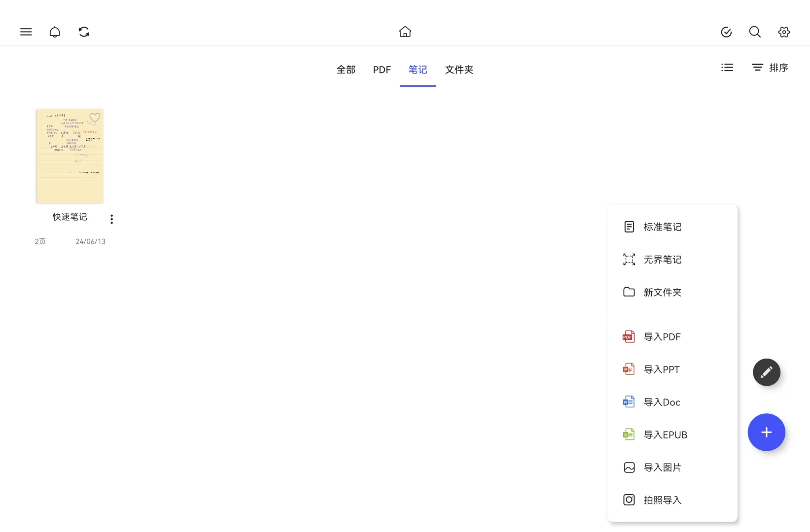Sync notes with the refresh icon
This screenshot has width=810, height=532.
click(84, 32)
